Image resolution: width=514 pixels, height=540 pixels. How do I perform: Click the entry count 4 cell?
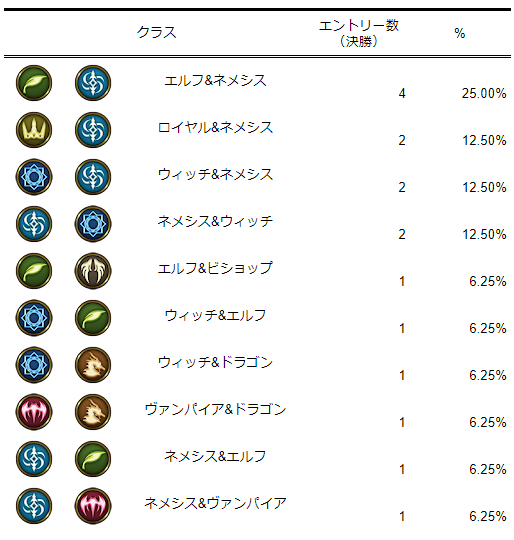point(402,93)
